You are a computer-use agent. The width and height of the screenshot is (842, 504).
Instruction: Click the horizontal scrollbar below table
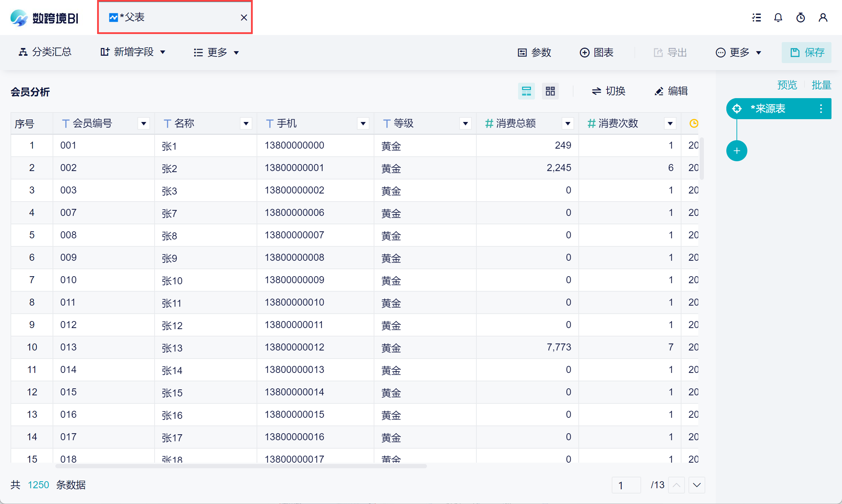click(241, 466)
